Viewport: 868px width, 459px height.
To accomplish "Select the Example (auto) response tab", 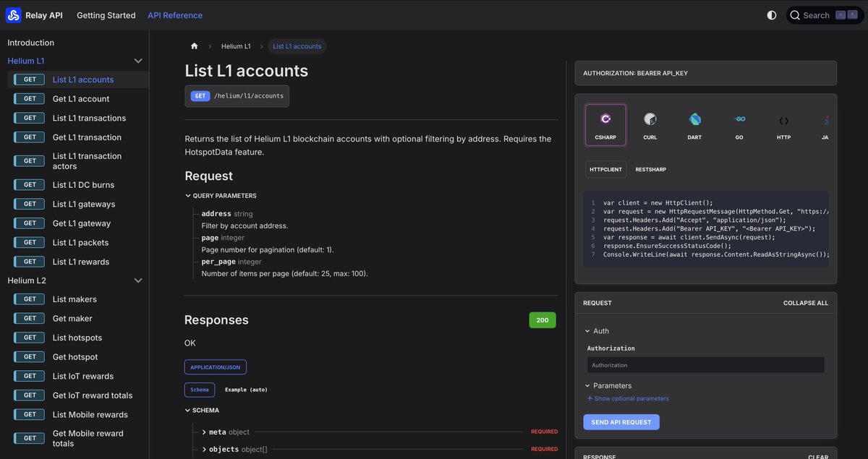I will click(246, 390).
